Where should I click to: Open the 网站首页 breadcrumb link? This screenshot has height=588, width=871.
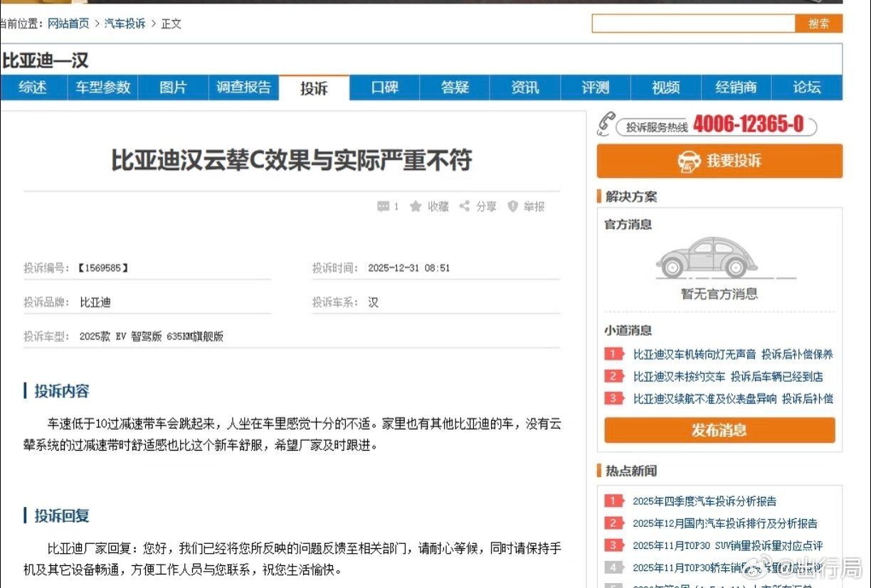pyautogui.click(x=68, y=23)
